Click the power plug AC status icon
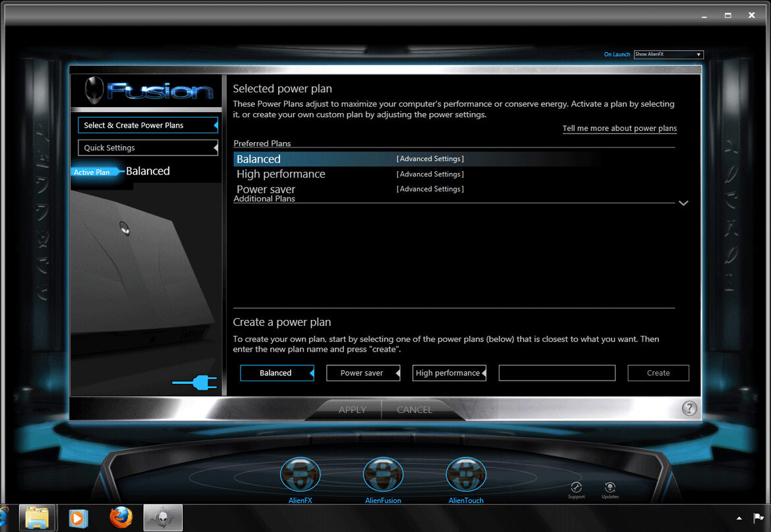The image size is (771, 532). tap(194, 382)
